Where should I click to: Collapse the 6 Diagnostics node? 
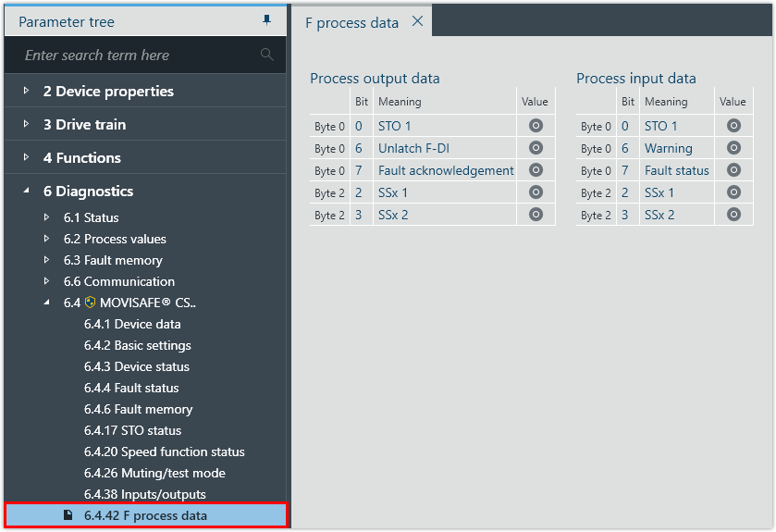pyautogui.click(x=26, y=192)
